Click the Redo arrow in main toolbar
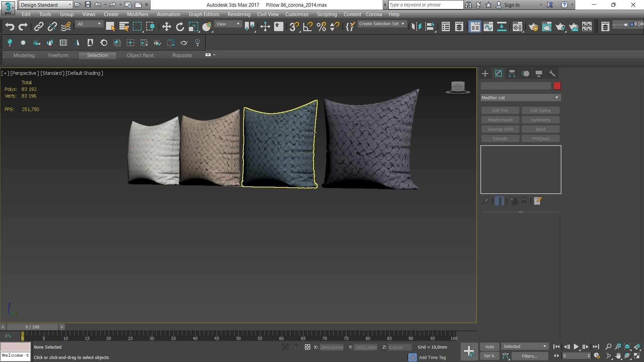The width and height of the screenshot is (644, 362). pos(23,26)
